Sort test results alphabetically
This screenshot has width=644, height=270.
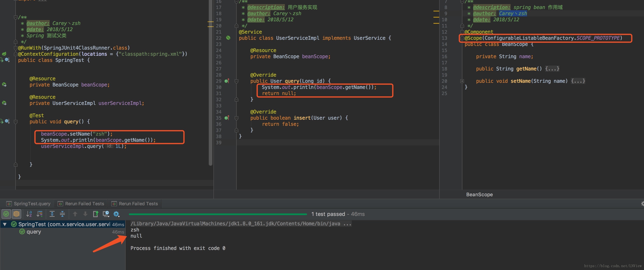pos(29,214)
